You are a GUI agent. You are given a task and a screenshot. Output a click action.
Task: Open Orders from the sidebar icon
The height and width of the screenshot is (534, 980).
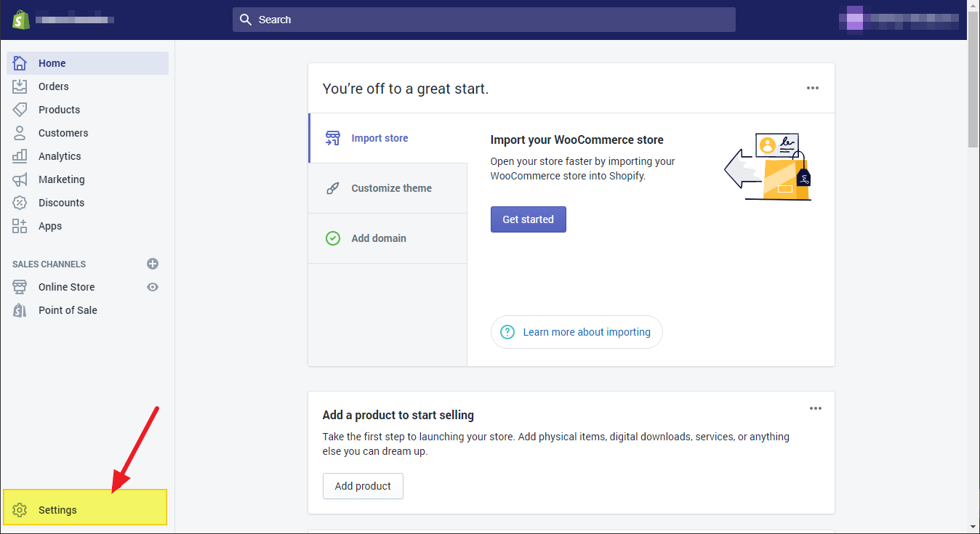coord(20,86)
